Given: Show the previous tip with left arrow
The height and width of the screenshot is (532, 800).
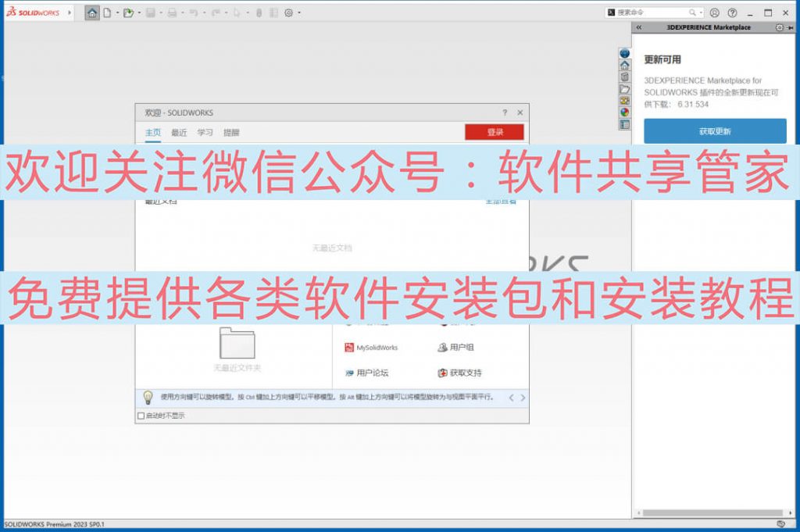Looking at the screenshot, I should [x=511, y=398].
